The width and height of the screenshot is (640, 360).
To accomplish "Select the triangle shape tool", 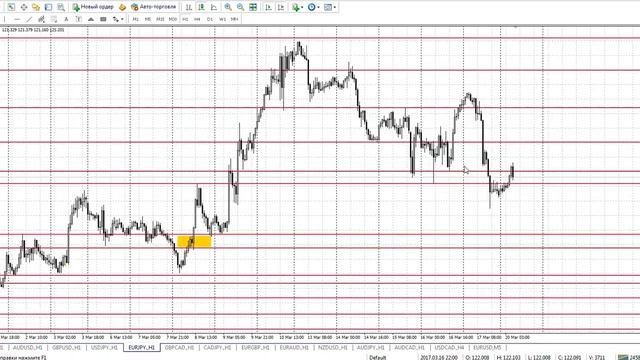I will (91, 19).
